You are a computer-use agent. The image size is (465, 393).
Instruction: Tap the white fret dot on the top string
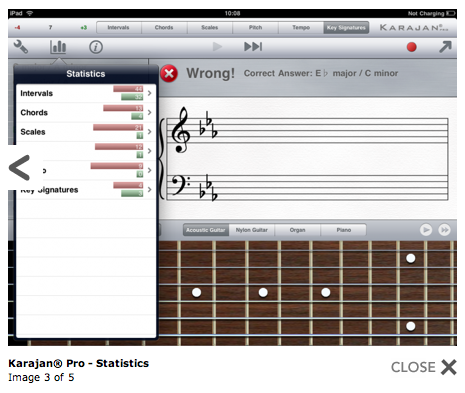point(411,258)
